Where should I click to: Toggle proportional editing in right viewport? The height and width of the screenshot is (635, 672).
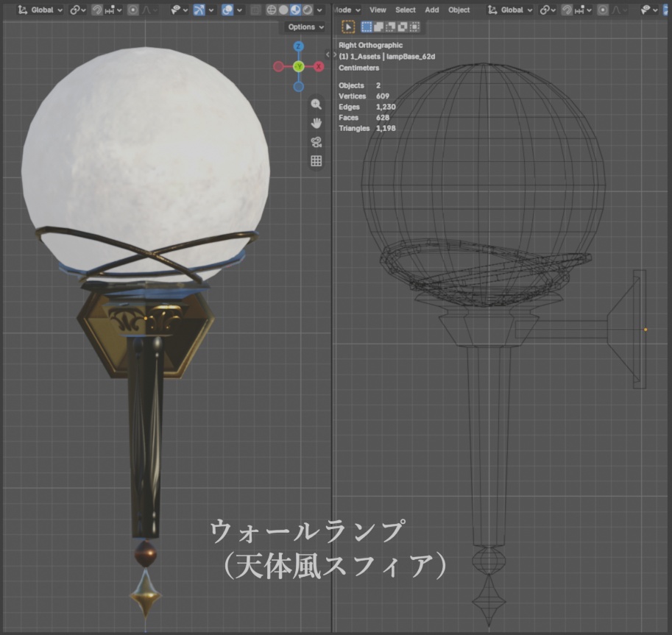603,10
